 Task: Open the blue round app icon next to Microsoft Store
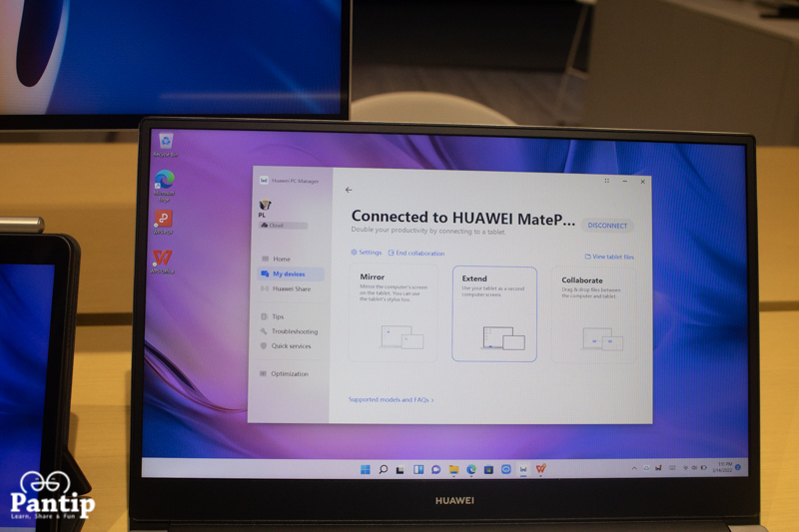tap(506, 469)
